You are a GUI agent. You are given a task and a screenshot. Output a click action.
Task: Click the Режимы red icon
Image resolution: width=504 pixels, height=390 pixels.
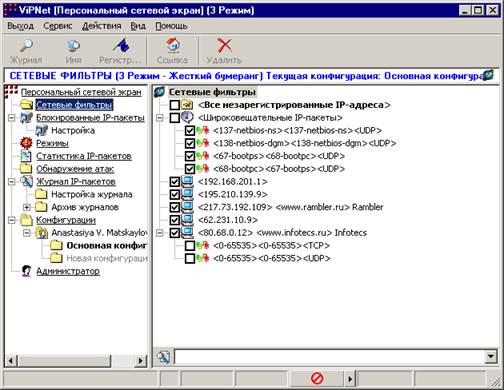26,143
